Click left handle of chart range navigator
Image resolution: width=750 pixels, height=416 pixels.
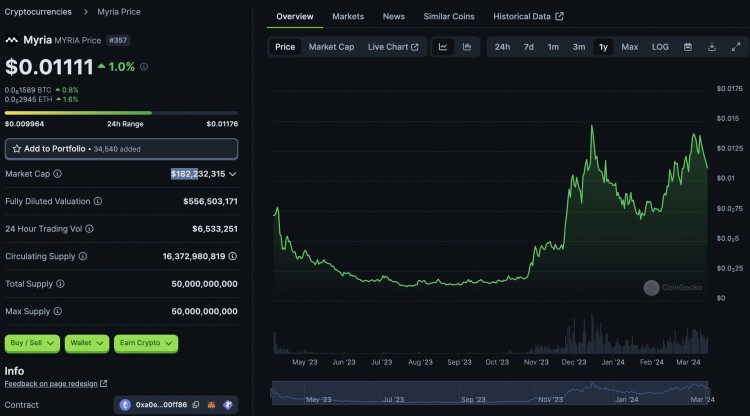pyautogui.click(x=273, y=393)
